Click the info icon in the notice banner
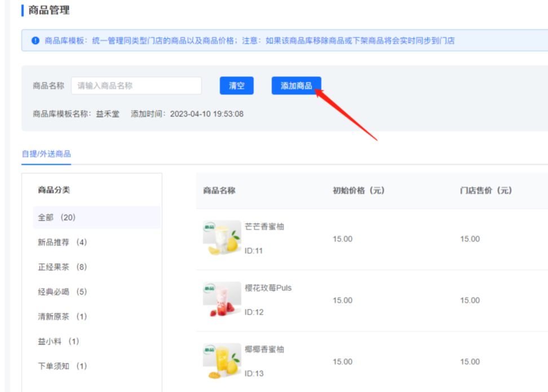The image size is (548, 392). click(x=36, y=41)
